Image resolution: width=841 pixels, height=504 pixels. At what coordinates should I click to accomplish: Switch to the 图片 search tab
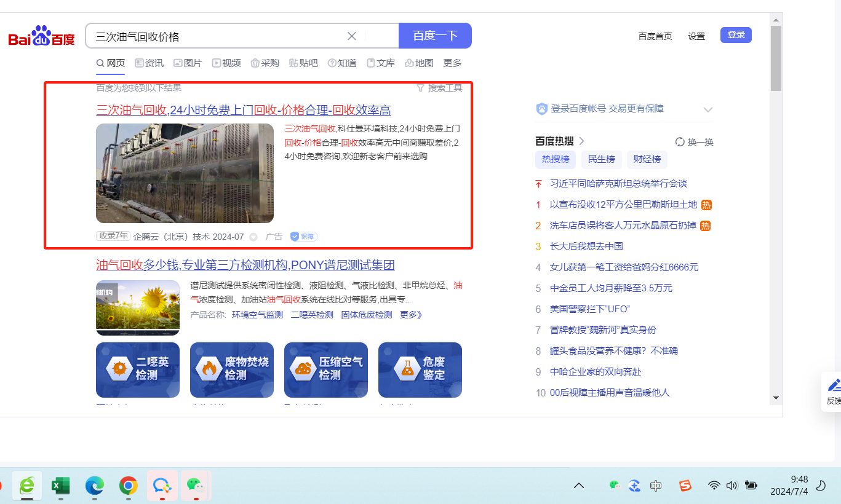click(188, 63)
